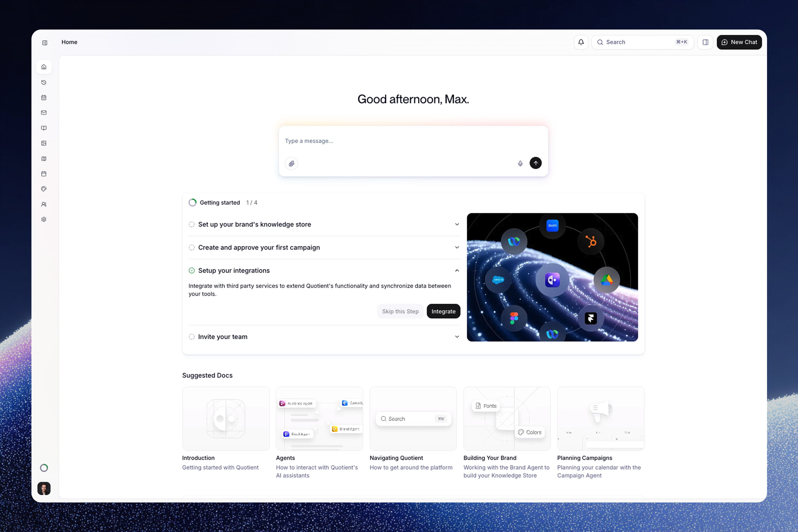This screenshot has width=798, height=532.
Task: Click the 'Skip this Step' button
Action: point(400,311)
